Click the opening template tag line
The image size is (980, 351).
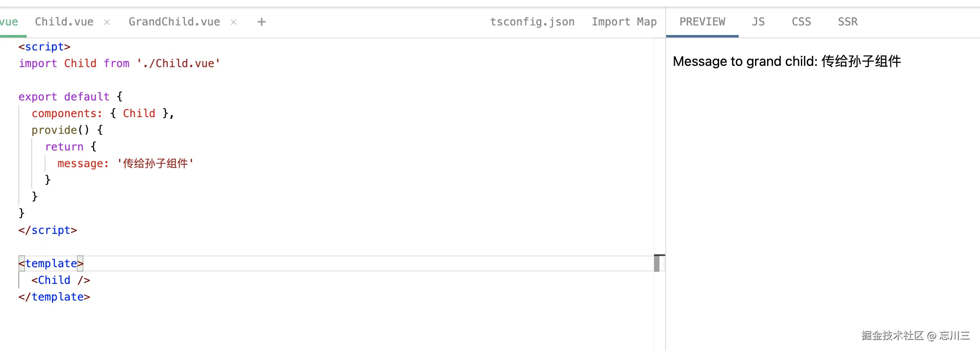tap(51, 263)
